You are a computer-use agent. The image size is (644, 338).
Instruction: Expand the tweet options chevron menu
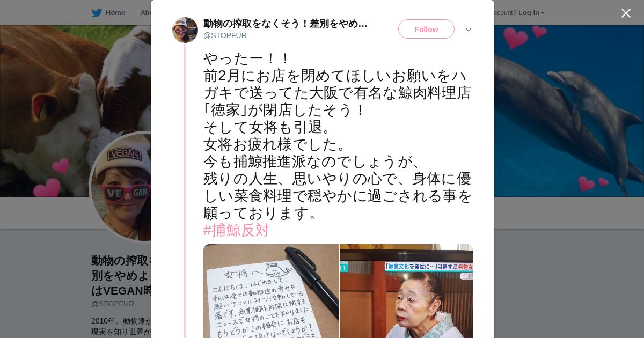tap(468, 30)
